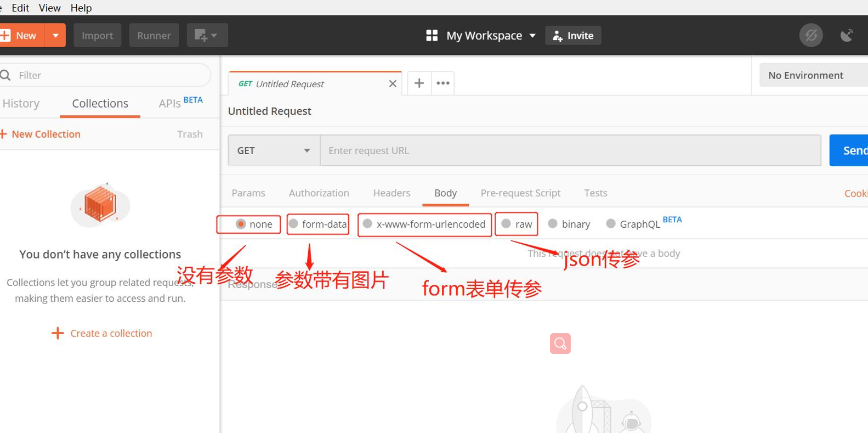Click the New button
This screenshot has height=433, width=868.
(x=22, y=36)
